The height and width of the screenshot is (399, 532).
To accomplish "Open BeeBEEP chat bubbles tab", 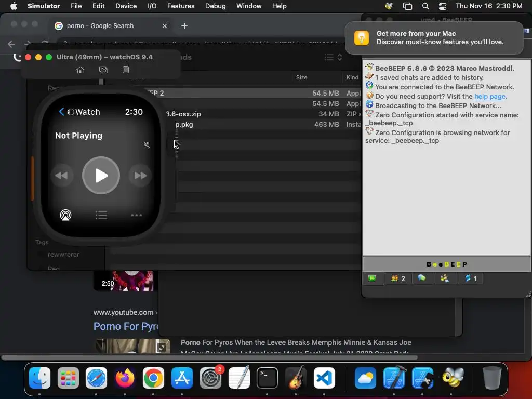I will tap(422, 278).
